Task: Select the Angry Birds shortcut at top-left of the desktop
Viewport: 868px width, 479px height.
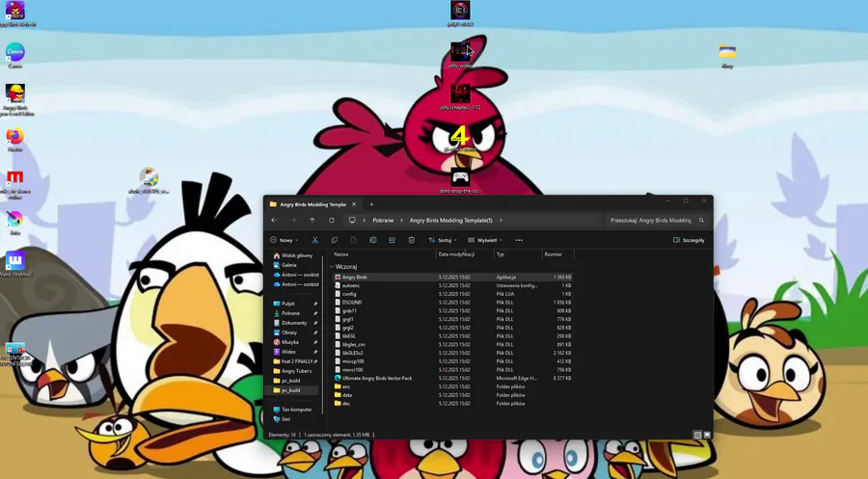Action: [14, 13]
